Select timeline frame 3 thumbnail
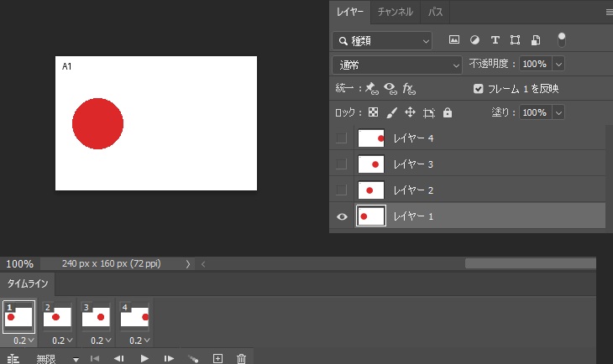 (96, 317)
